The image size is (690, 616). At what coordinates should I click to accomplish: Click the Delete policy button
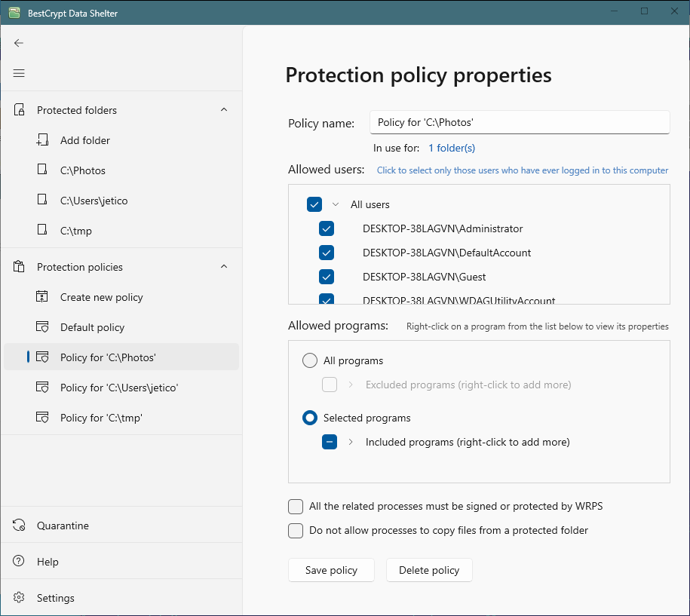tap(429, 570)
